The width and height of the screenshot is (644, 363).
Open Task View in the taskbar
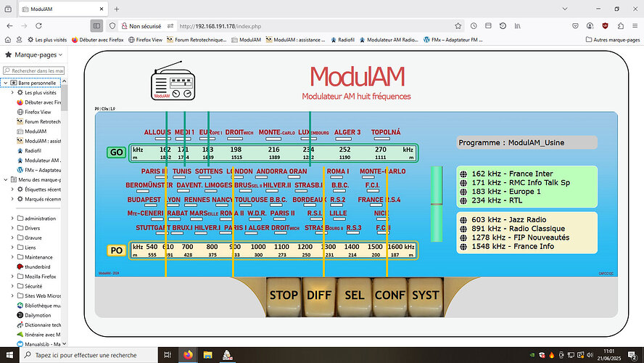click(168, 355)
